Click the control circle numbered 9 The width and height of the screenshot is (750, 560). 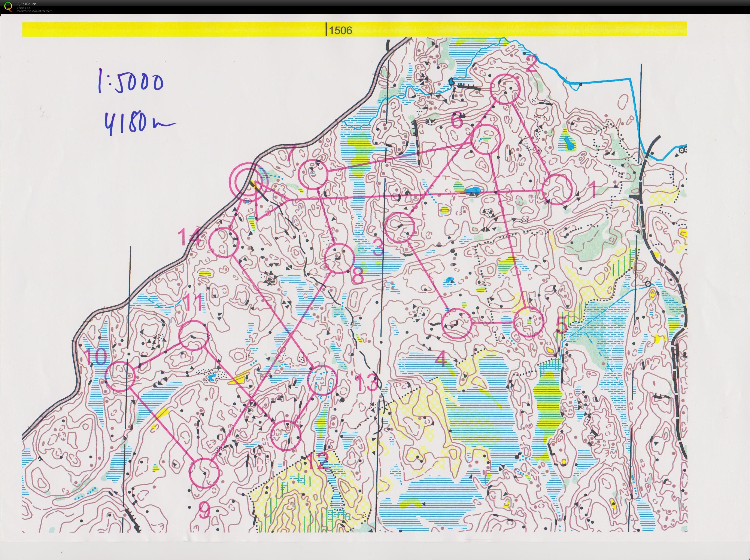click(204, 473)
